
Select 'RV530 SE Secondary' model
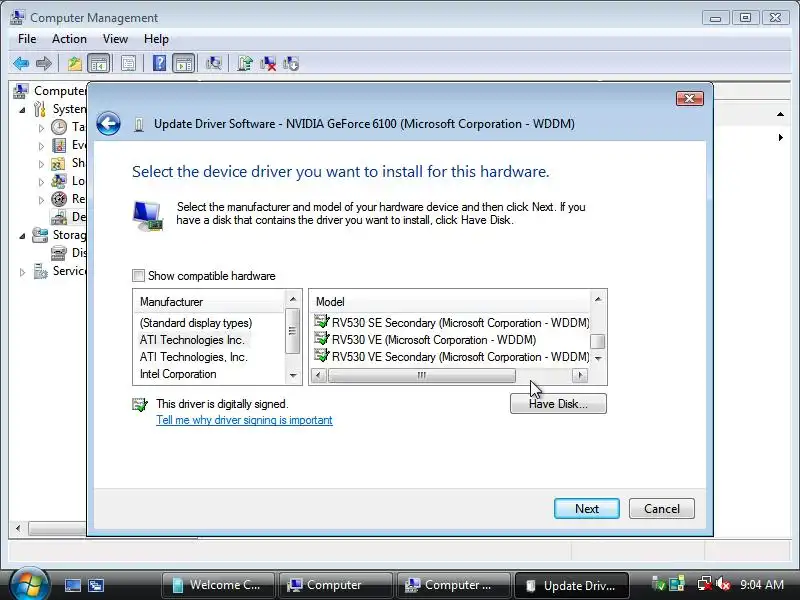452,323
